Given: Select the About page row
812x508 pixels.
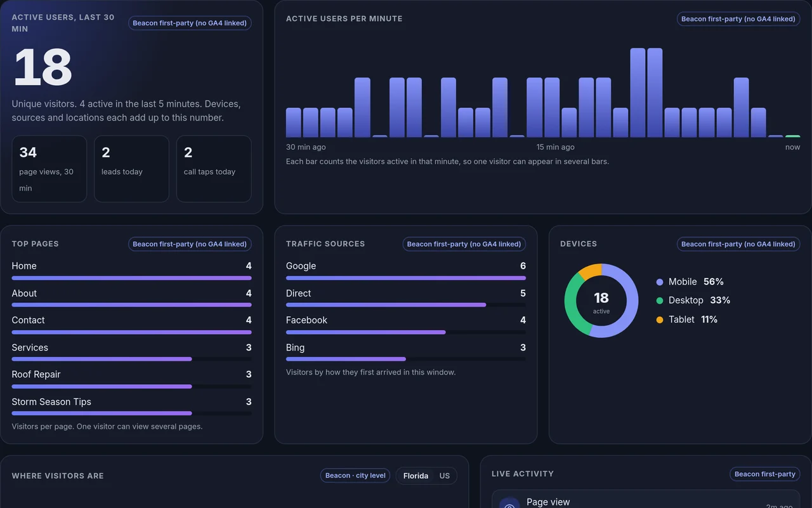Looking at the screenshot, I should pyautogui.click(x=131, y=298).
